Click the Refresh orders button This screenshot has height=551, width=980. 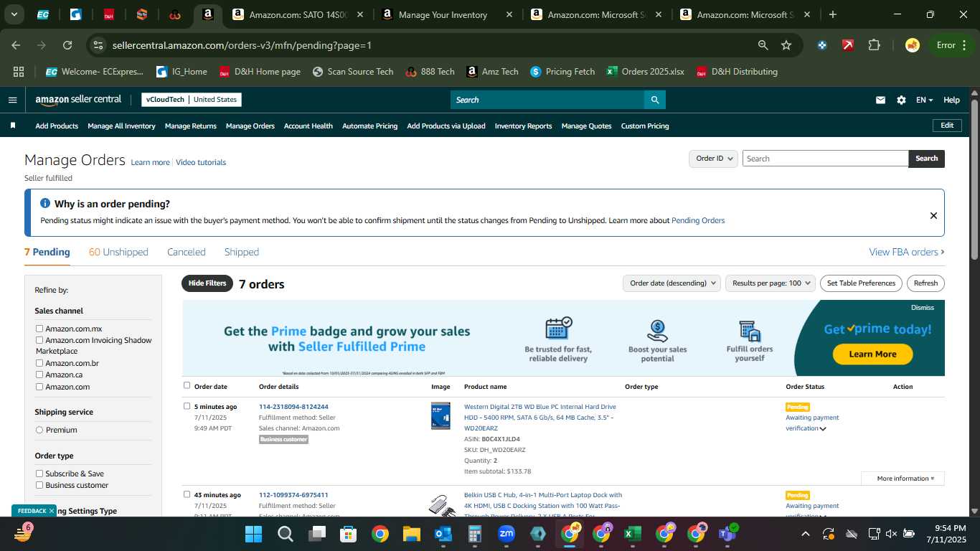(925, 283)
